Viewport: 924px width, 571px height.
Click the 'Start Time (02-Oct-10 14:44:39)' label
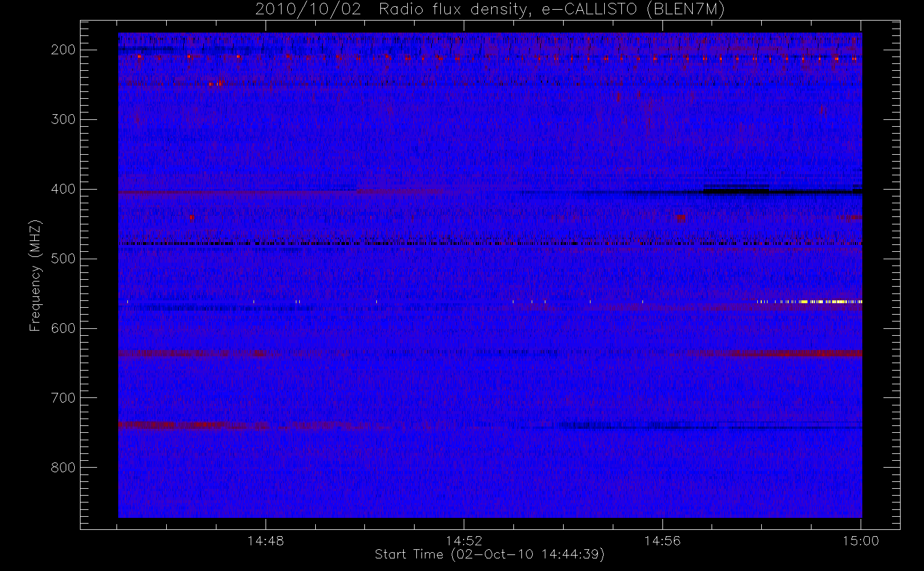pyautogui.click(x=489, y=554)
